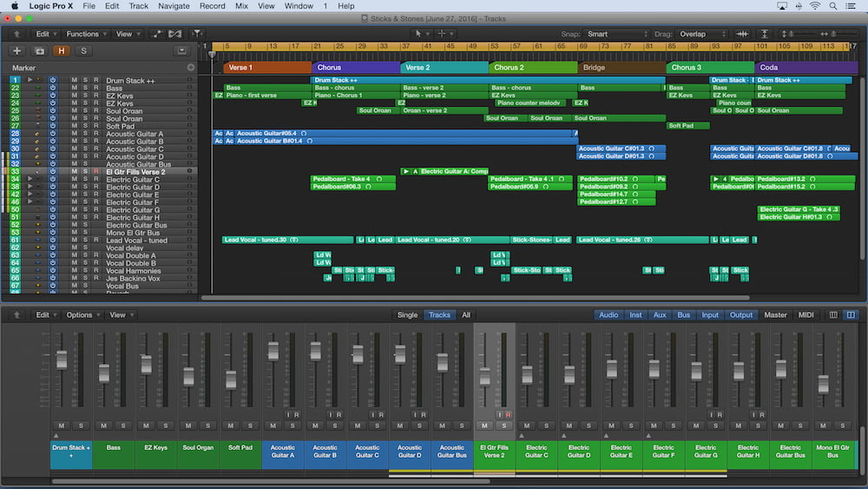Toggle Inst channel strip filter
Screen dimensions: 868x489
pos(635,314)
